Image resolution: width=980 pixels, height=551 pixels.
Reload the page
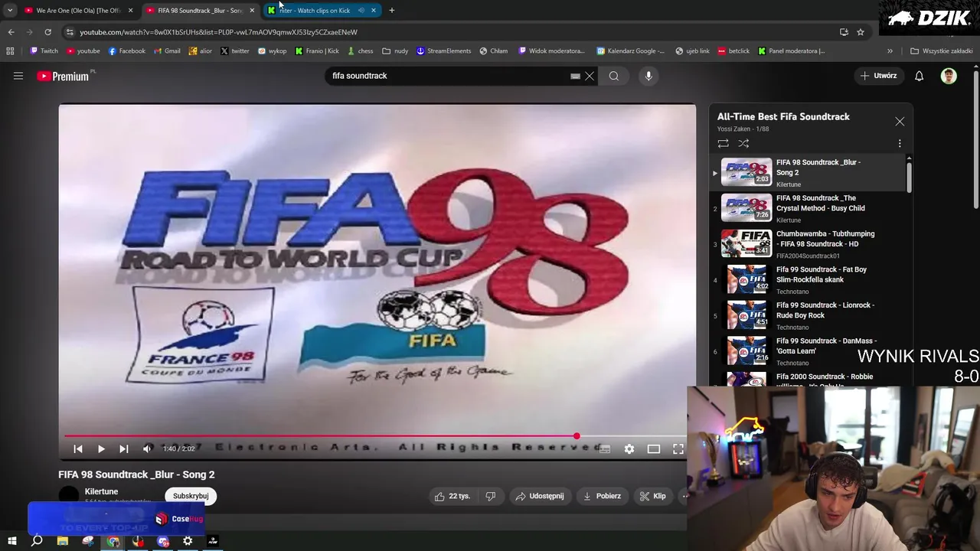[x=47, y=32]
